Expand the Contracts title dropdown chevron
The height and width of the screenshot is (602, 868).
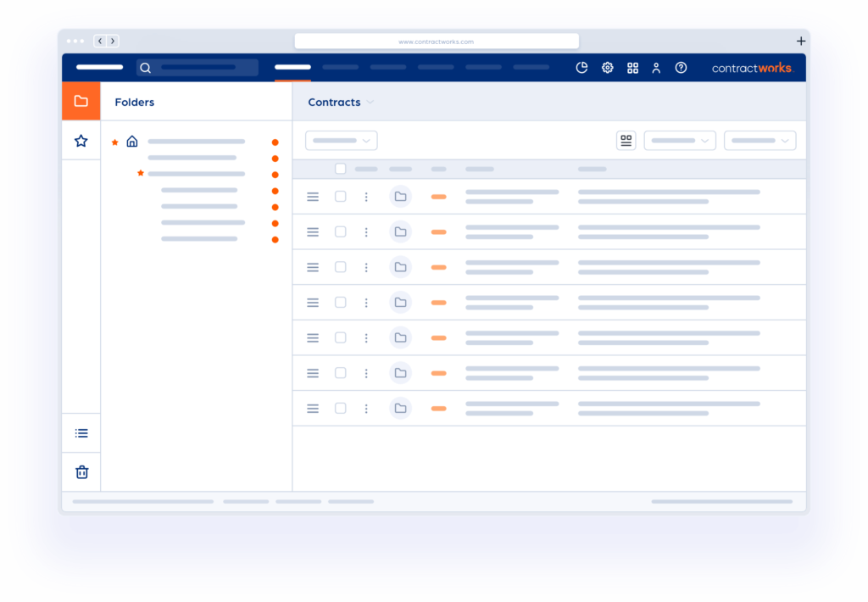click(370, 103)
